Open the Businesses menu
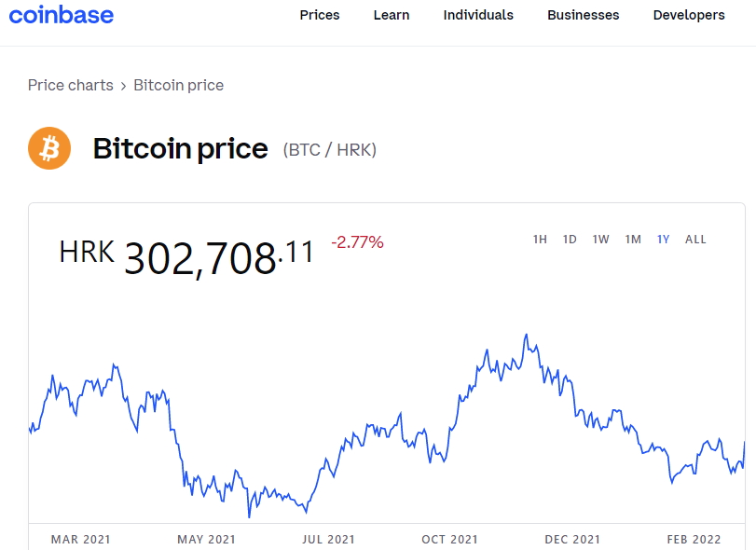756x550 pixels. (x=584, y=15)
